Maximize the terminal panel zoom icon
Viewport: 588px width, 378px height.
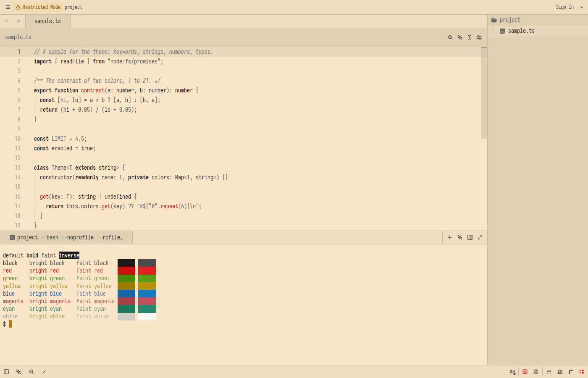480,237
